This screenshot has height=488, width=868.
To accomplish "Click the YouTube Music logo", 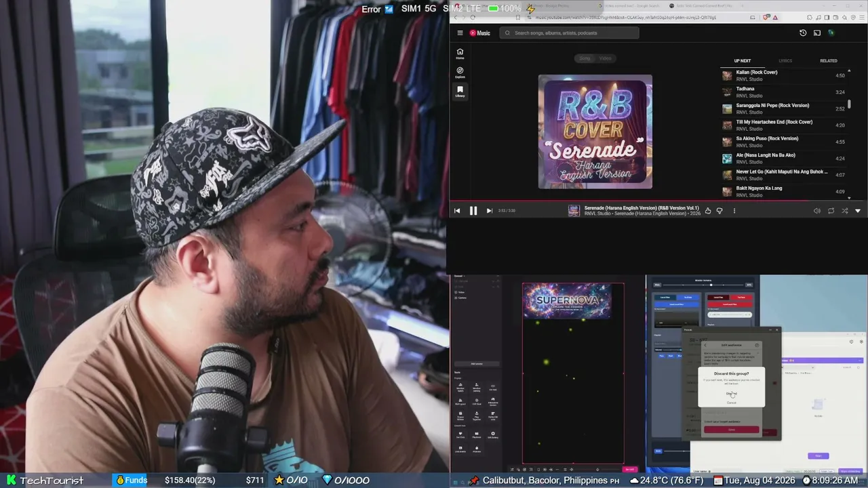I will (x=479, y=33).
